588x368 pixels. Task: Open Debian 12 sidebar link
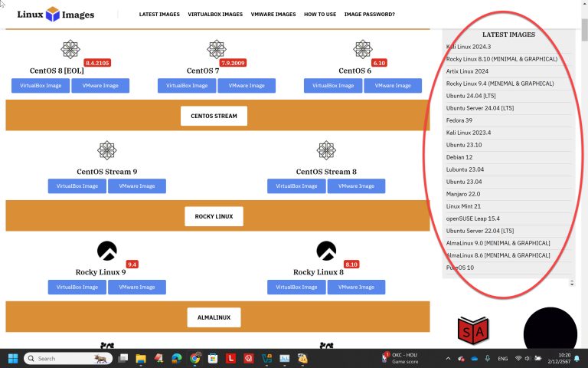coord(459,157)
